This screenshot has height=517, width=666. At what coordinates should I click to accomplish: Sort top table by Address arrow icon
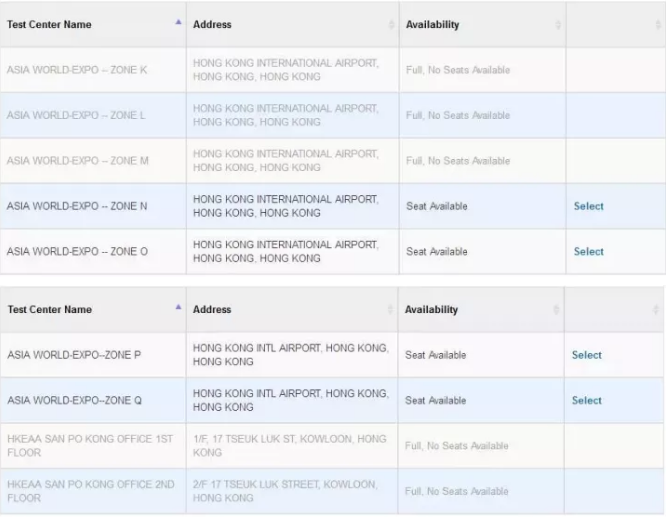pos(391,25)
